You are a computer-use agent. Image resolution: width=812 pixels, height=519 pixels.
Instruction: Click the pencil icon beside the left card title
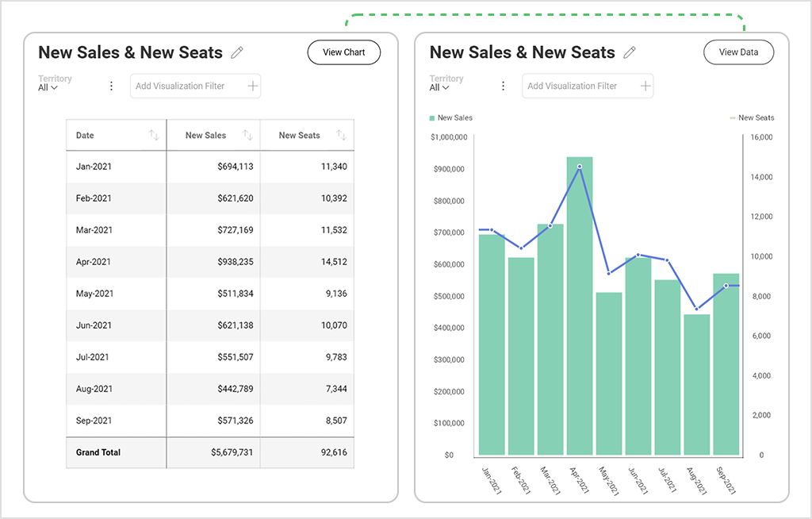(x=236, y=52)
